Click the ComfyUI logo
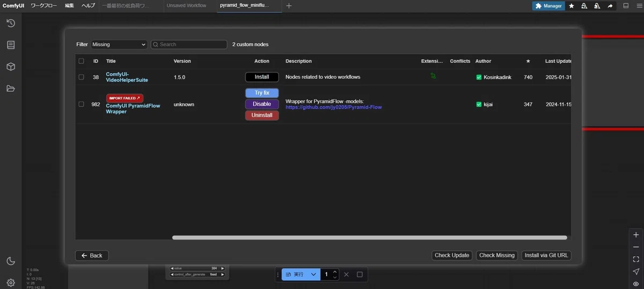 [13, 6]
